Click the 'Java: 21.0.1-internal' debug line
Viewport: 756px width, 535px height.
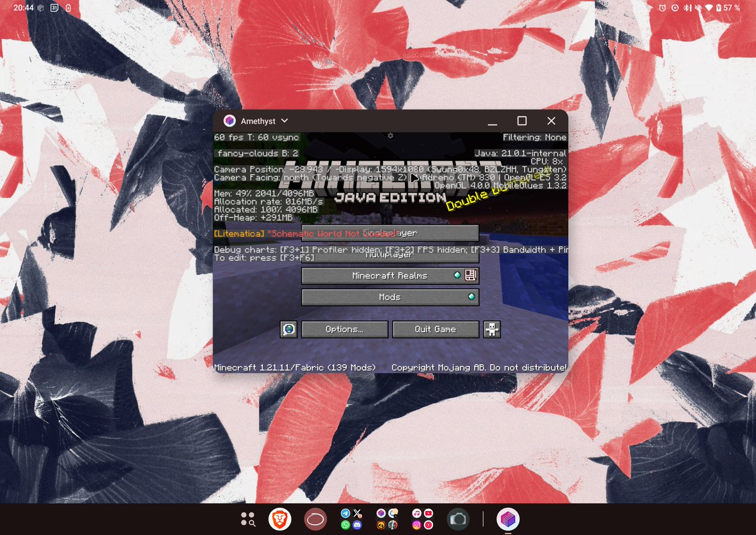click(x=520, y=153)
